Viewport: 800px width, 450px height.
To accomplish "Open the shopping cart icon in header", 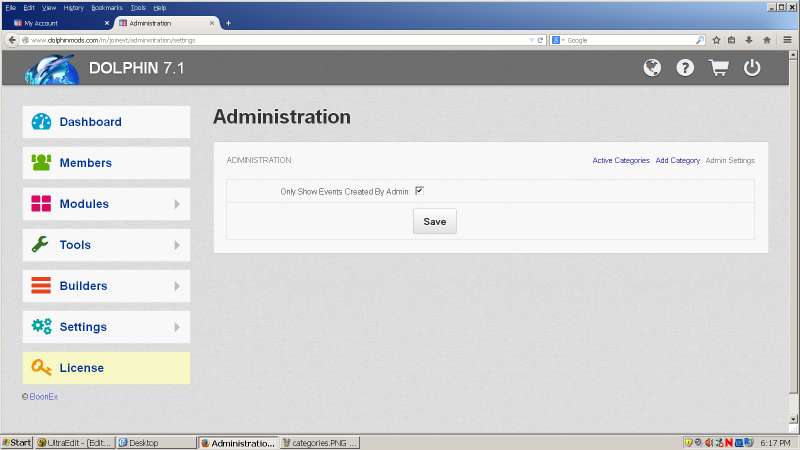I will click(718, 68).
